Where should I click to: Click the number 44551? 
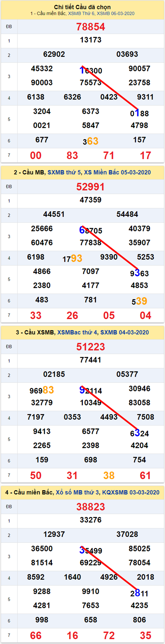(x=54, y=214)
